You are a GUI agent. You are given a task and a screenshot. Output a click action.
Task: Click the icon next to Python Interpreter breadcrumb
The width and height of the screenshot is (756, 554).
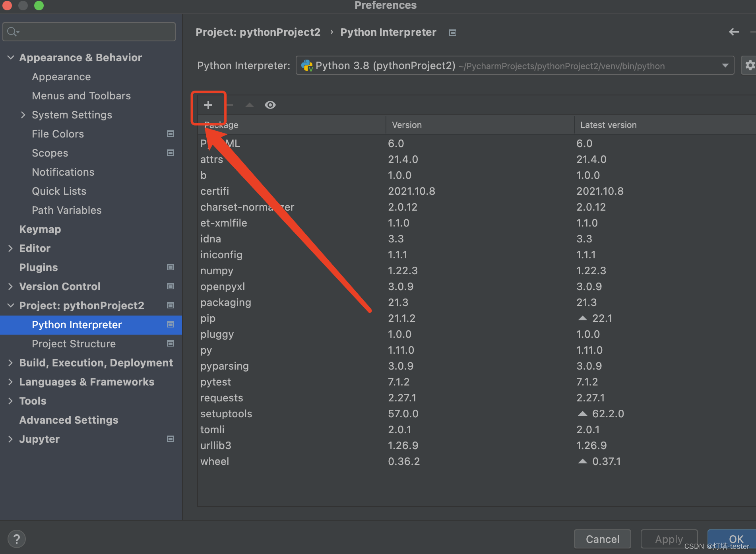[452, 33]
